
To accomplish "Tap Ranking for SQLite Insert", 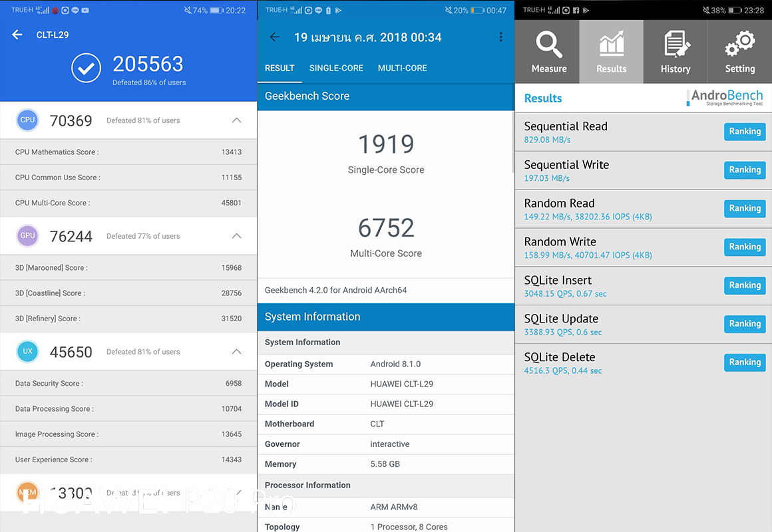I will click(x=745, y=285).
